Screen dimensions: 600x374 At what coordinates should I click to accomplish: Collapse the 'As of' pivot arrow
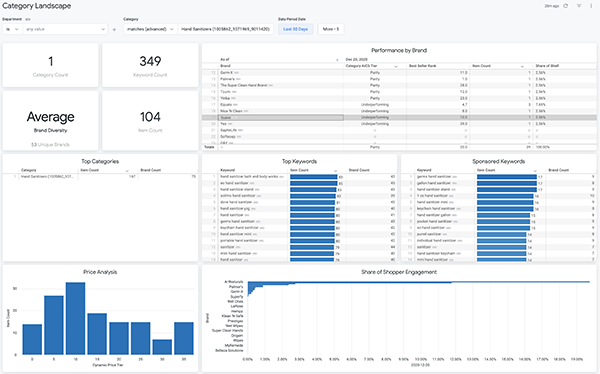tap(337, 60)
